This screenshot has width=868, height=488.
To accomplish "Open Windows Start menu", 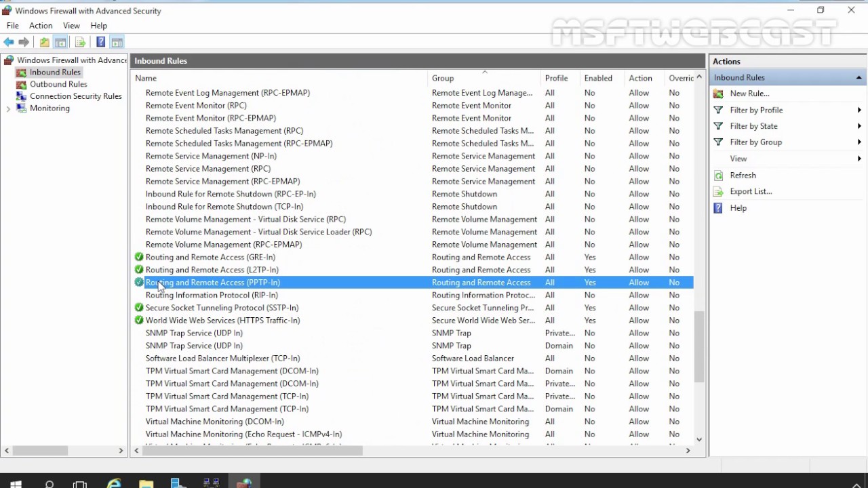I will pyautogui.click(x=16, y=484).
